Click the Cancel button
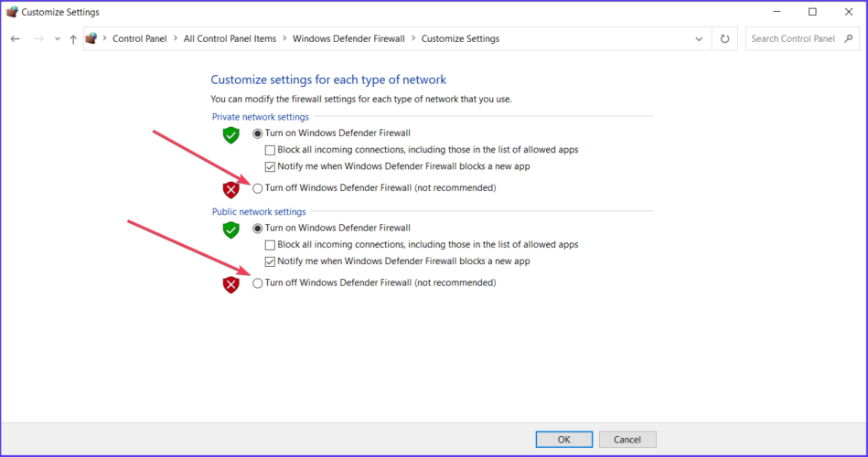The height and width of the screenshot is (457, 868). pos(627,440)
